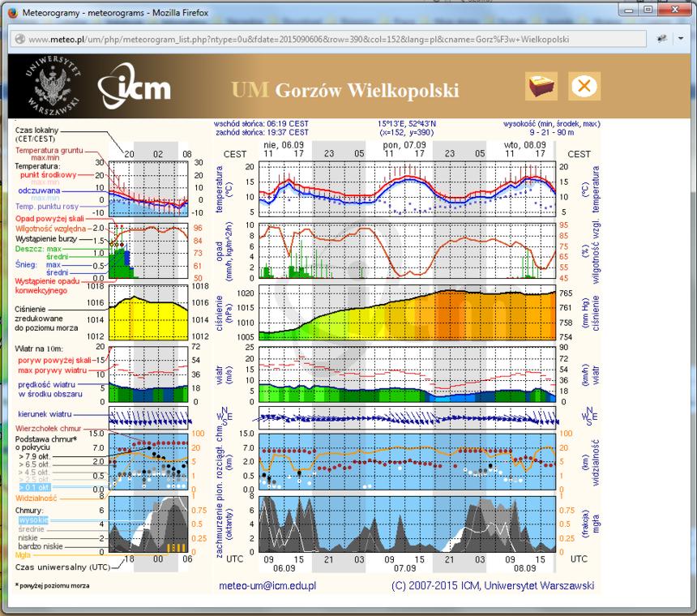Viewport: 697px width, 616px height.
Task: Click the 'Opad powyżej skali' legend label
Action: [x=49, y=218]
